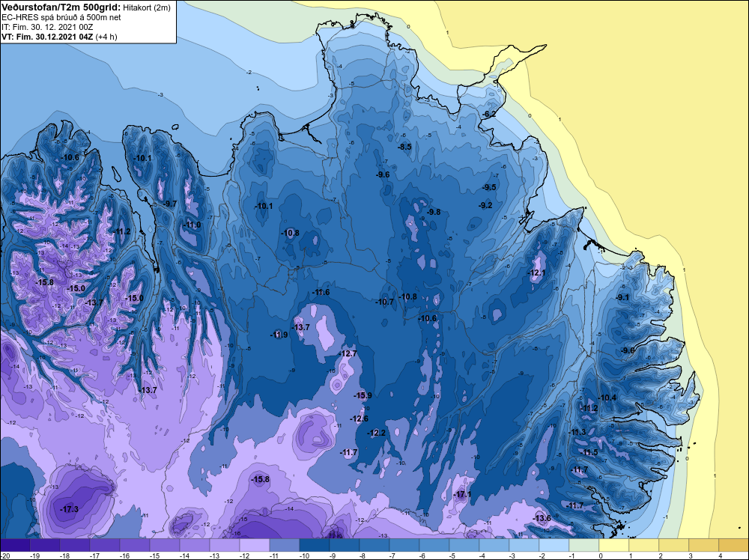Select legend swatch between 3 and 4
The image size is (749, 560).
703,545
